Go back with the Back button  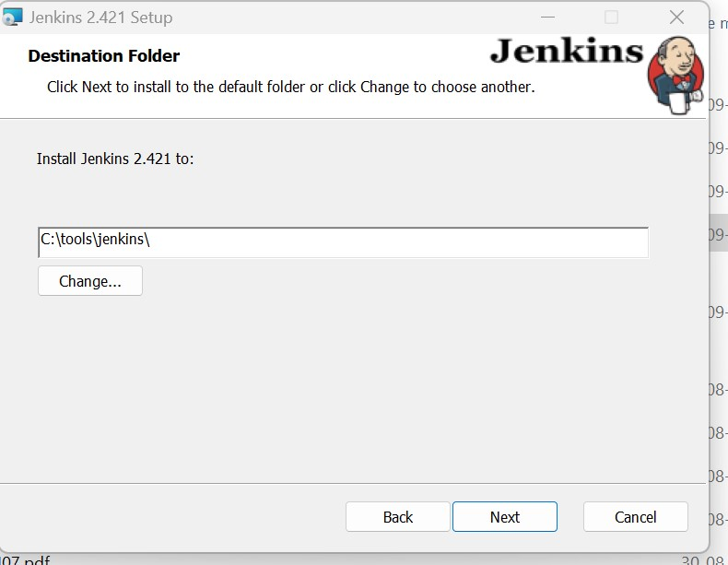click(x=398, y=517)
